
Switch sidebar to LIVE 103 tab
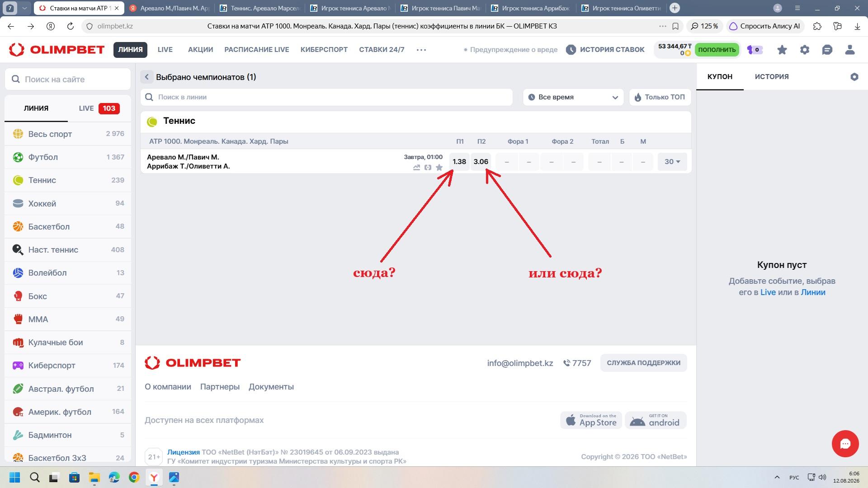[x=99, y=108]
